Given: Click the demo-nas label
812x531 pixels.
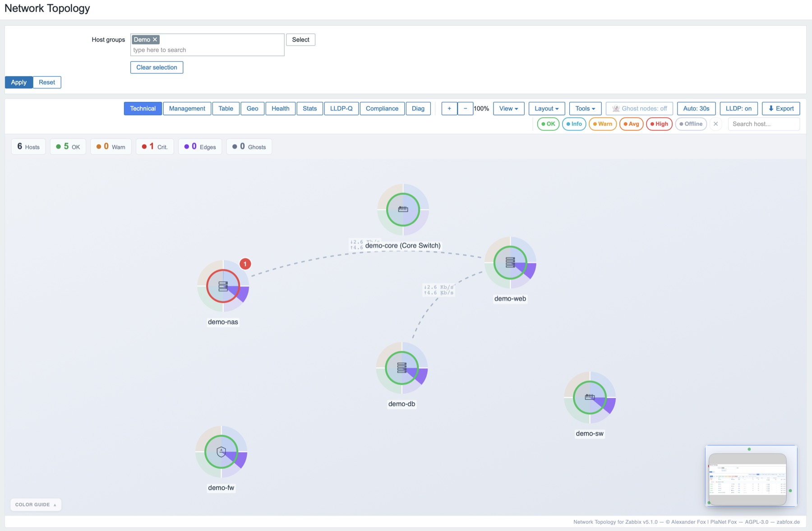Looking at the screenshot, I should [223, 322].
